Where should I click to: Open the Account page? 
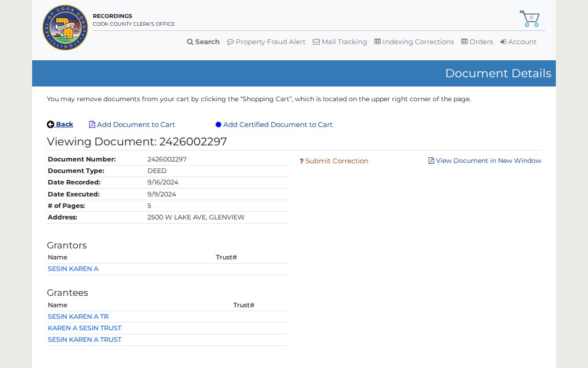[518, 42]
